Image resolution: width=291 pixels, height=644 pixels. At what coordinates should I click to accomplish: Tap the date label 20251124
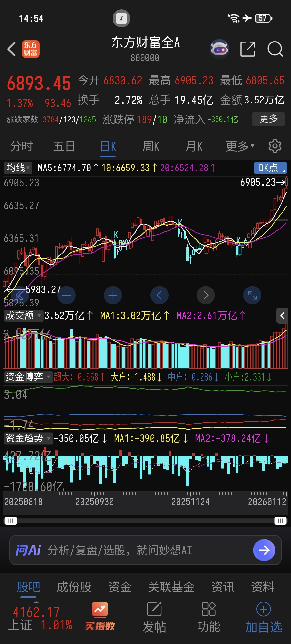tap(190, 501)
